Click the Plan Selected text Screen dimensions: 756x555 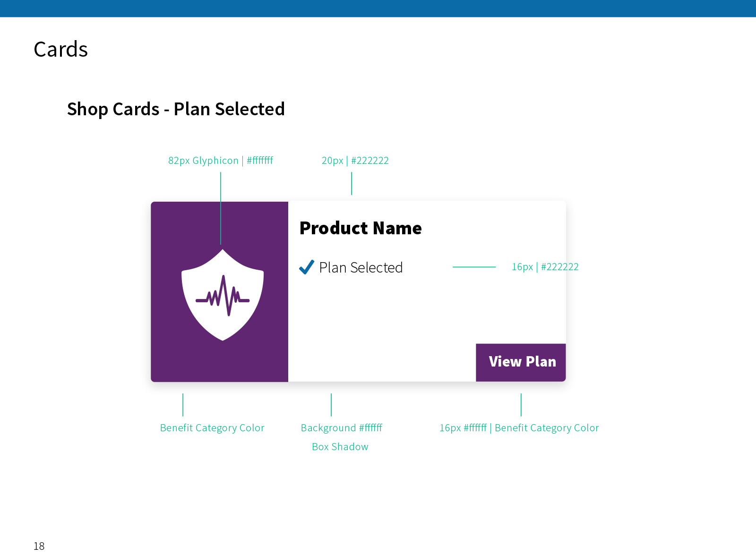(361, 267)
